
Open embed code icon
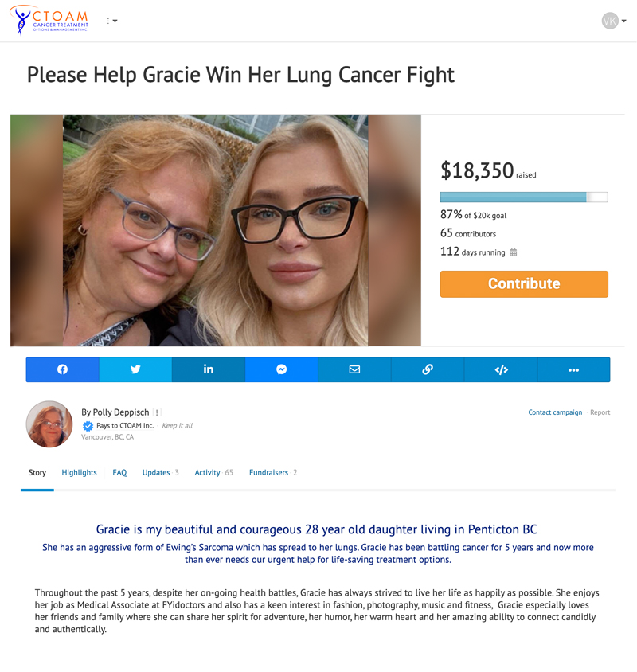[501, 369]
